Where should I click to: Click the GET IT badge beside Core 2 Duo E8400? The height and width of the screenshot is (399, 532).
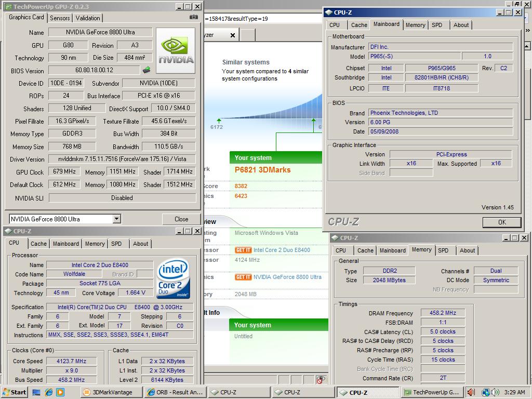coord(243,250)
